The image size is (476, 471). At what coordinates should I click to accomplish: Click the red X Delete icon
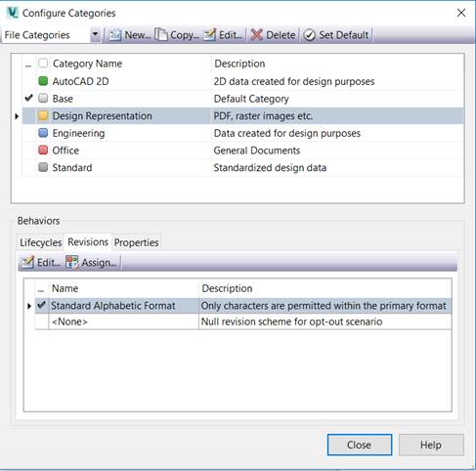(x=257, y=35)
